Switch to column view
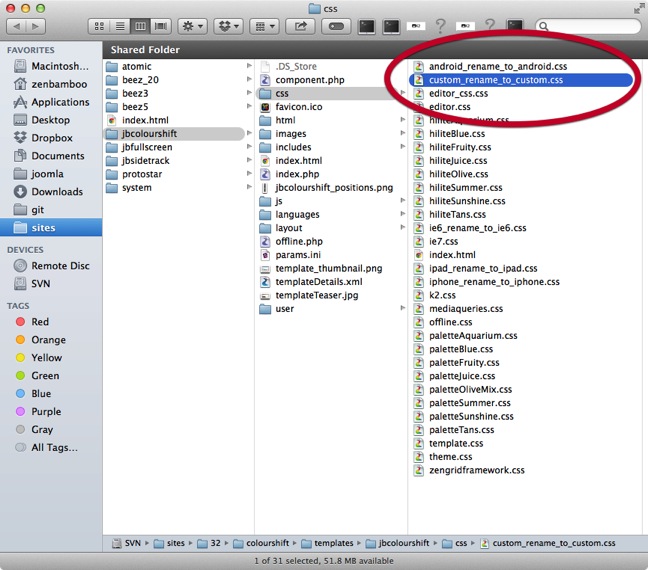The image size is (648, 570). [x=141, y=26]
